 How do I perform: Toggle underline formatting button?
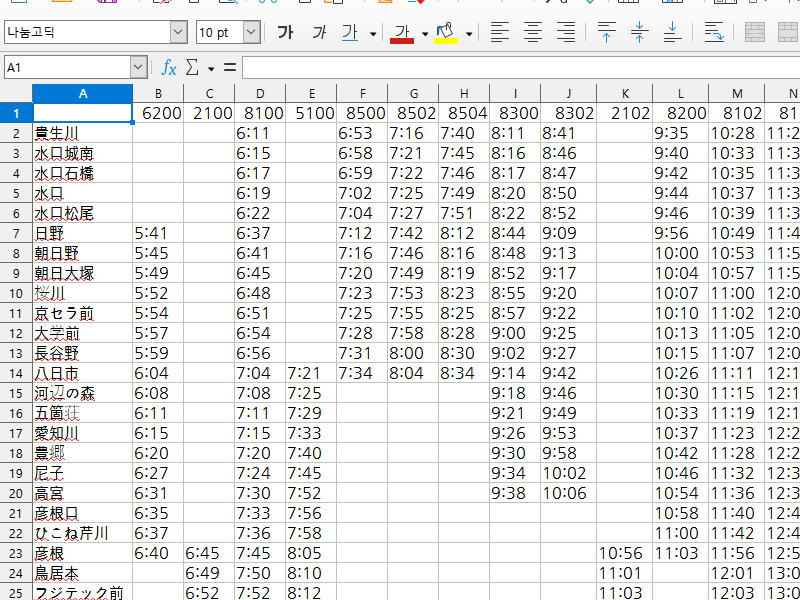point(350,33)
